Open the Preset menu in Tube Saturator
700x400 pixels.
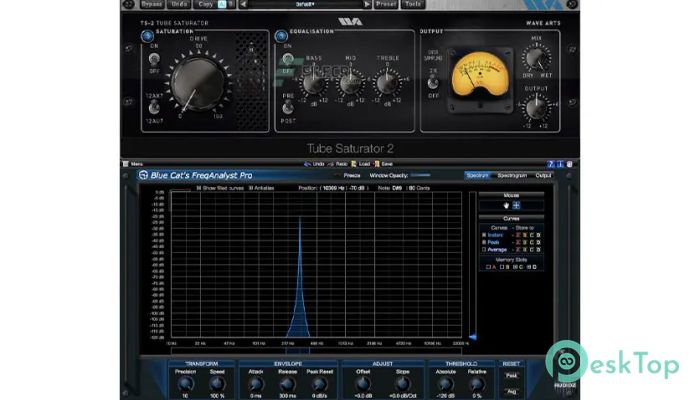[x=386, y=4]
